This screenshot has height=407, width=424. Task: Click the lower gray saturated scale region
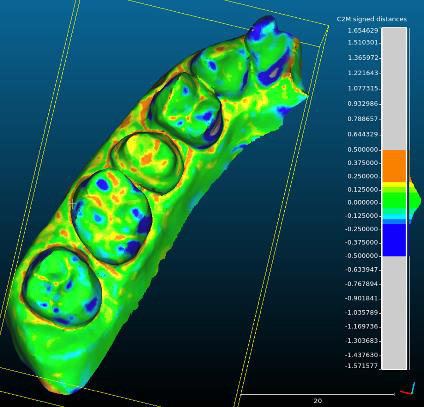click(x=394, y=312)
